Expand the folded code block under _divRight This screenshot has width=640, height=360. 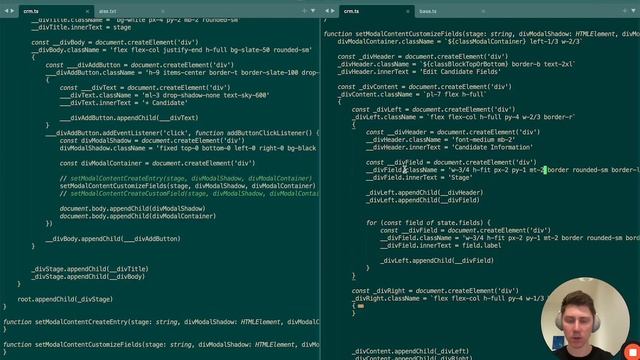[361, 306]
